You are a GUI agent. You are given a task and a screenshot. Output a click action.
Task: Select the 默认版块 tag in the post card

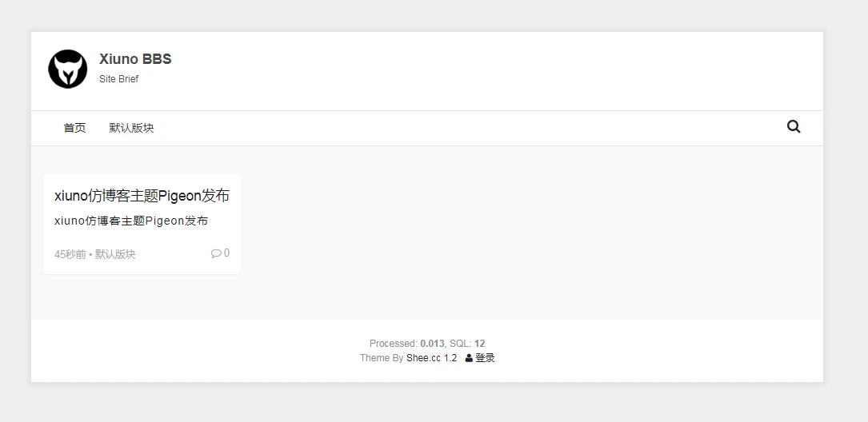pos(115,254)
